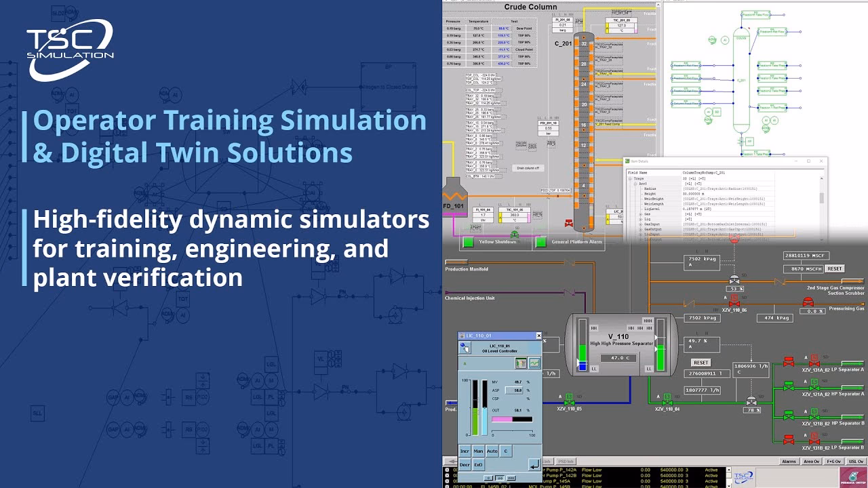Open the faceplate detail icon beside the trend icon

(521, 364)
